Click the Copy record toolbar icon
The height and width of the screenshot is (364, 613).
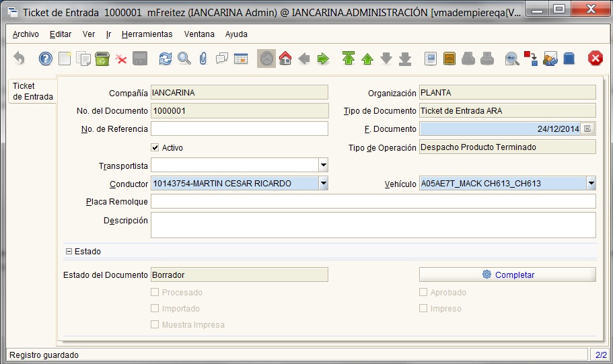click(x=83, y=59)
